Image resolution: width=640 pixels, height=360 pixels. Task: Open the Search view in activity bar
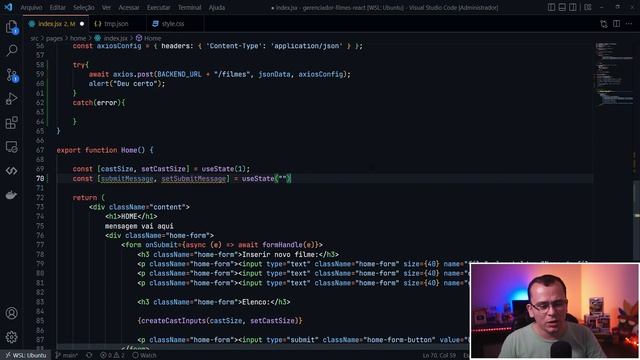pos(11,51)
